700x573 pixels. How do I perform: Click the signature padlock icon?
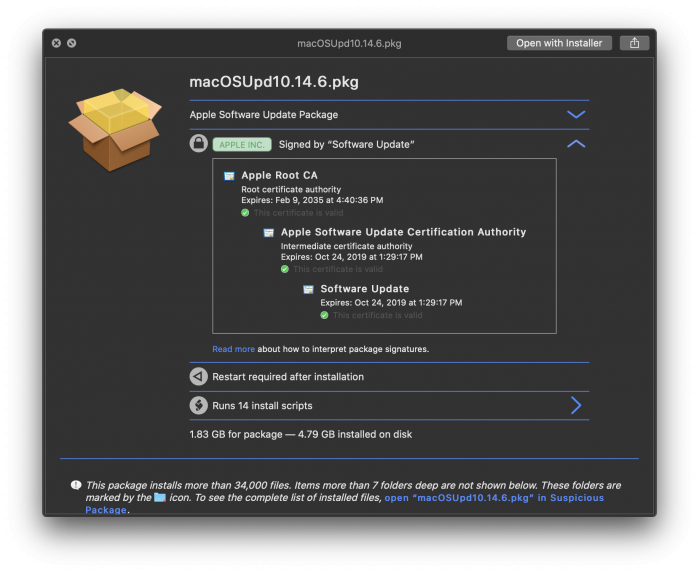(199, 144)
